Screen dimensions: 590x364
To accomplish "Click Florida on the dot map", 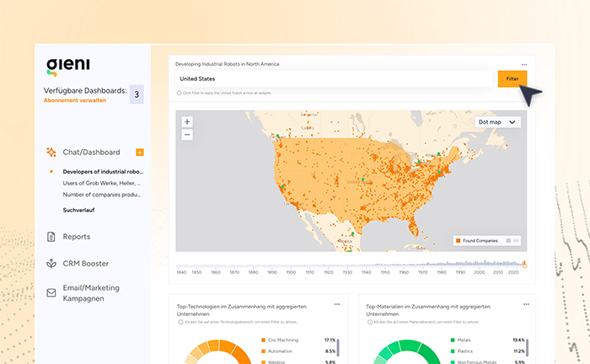I will coord(413,227).
